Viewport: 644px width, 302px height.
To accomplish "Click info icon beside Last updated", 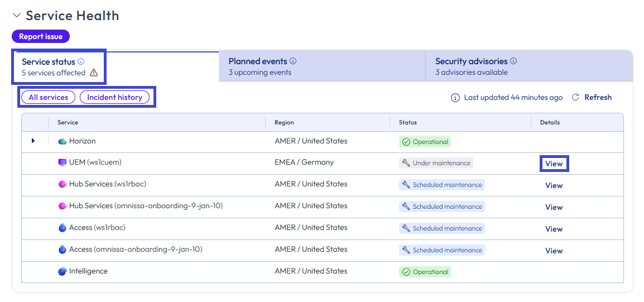I will [455, 98].
